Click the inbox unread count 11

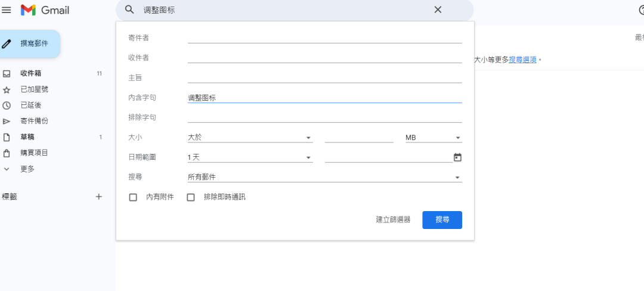coord(100,74)
